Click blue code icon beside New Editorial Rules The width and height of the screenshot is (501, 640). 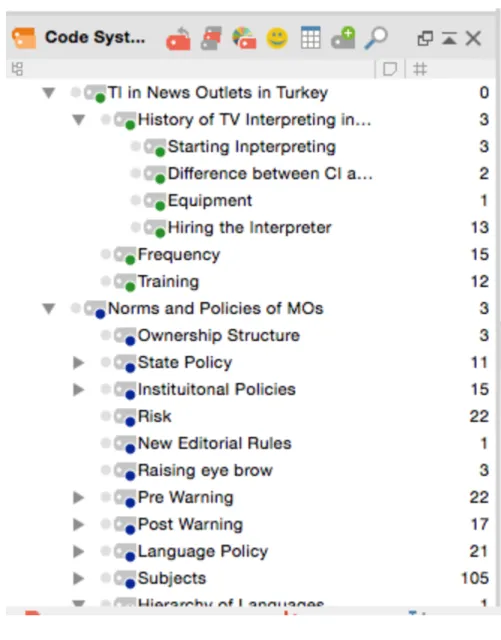tap(125, 444)
